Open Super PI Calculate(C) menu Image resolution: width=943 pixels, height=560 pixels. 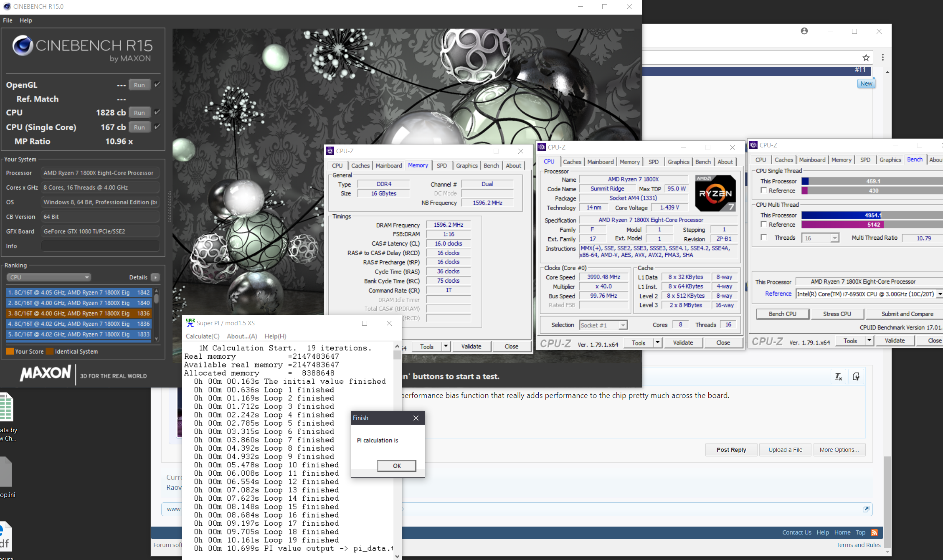pyautogui.click(x=203, y=336)
